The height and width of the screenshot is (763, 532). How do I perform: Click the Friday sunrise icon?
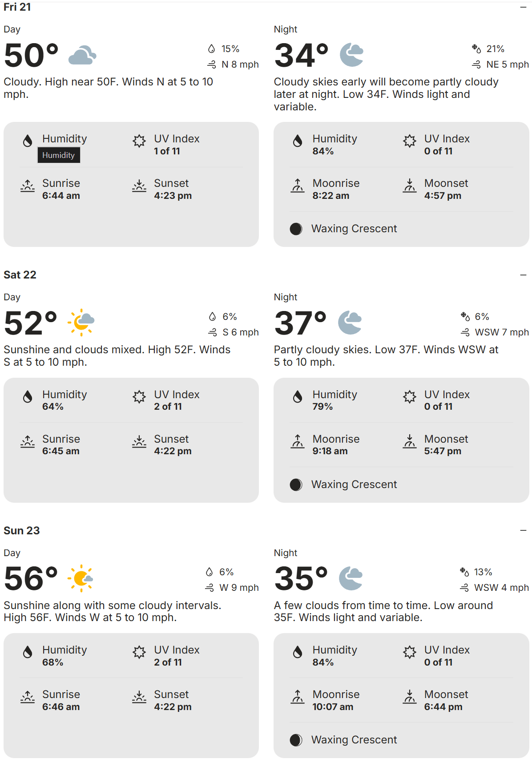tap(28, 186)
